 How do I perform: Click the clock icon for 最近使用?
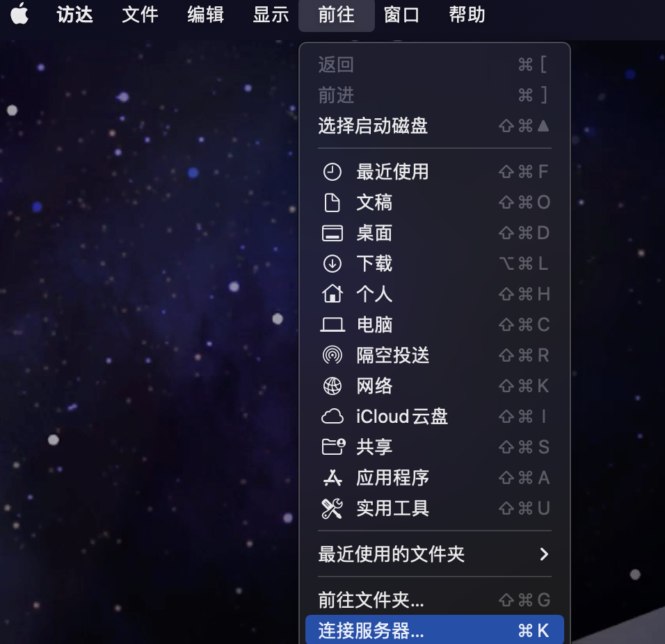coord(332,172)
